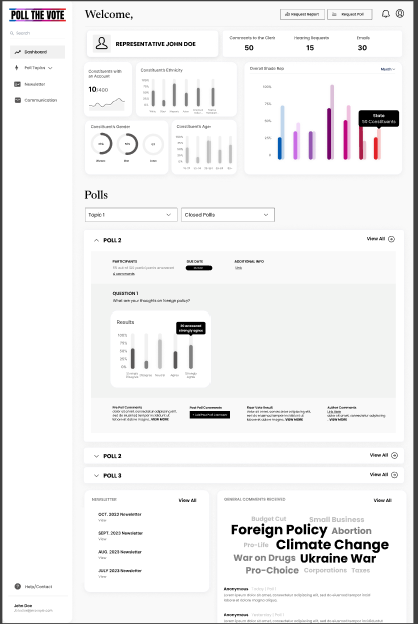Click Abortion in the word cloud
The image size is (418, 624).
click(352, 531)
